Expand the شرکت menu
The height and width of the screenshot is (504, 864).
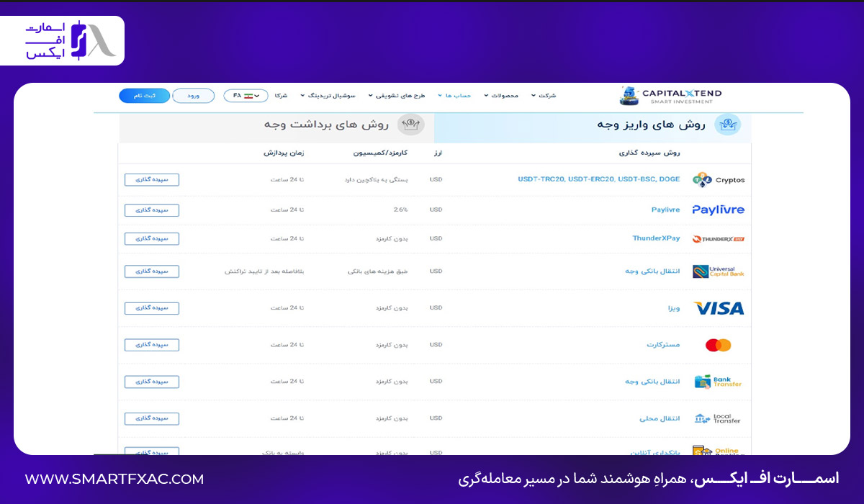coord(544,96)
